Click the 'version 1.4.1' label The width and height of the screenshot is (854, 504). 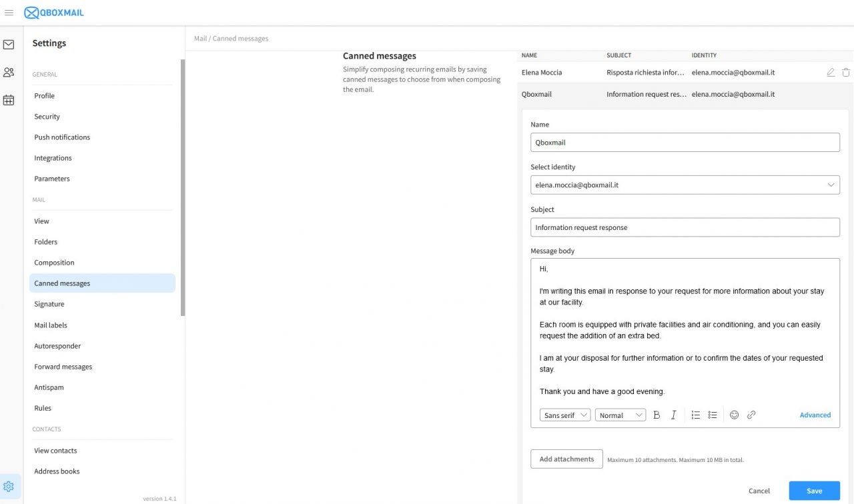pyautogui.click(x=159, y=499)
